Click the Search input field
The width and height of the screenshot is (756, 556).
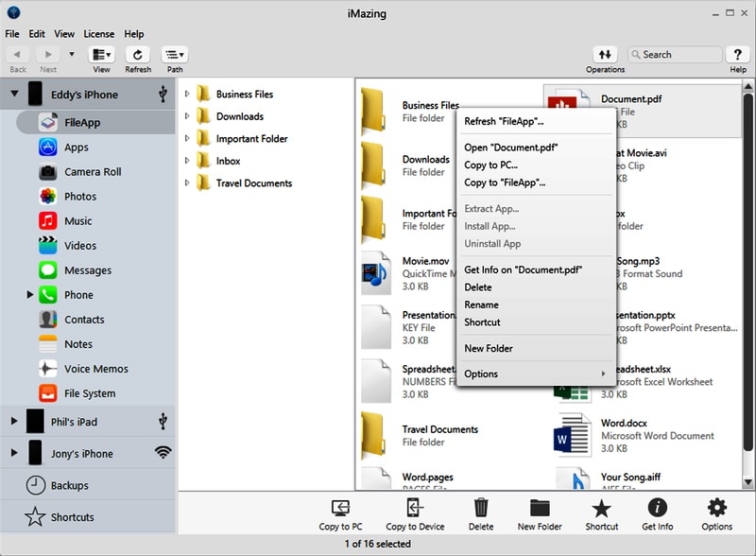point(675,55)
